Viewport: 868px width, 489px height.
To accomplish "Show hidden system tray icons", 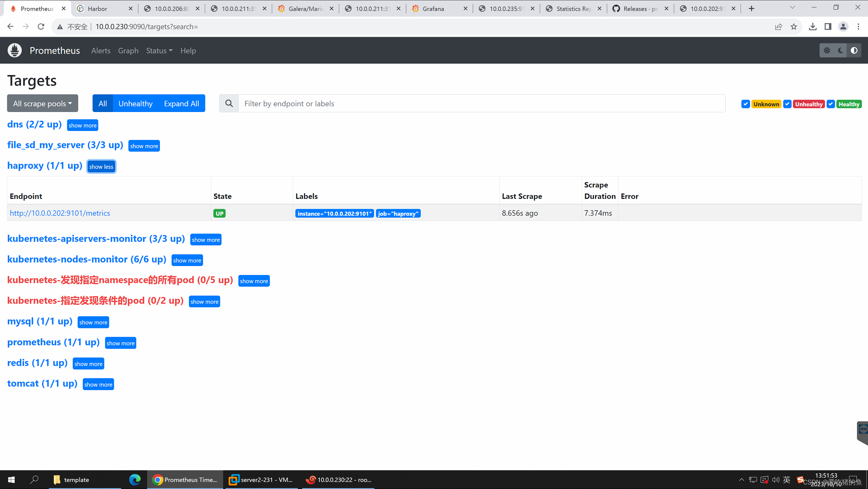I will [x=741, y=479].
